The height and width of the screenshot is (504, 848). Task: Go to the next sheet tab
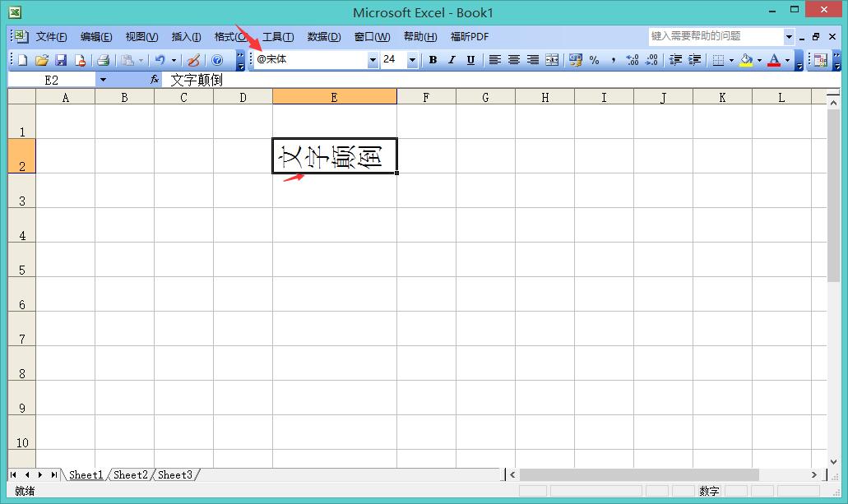point(40,474)
